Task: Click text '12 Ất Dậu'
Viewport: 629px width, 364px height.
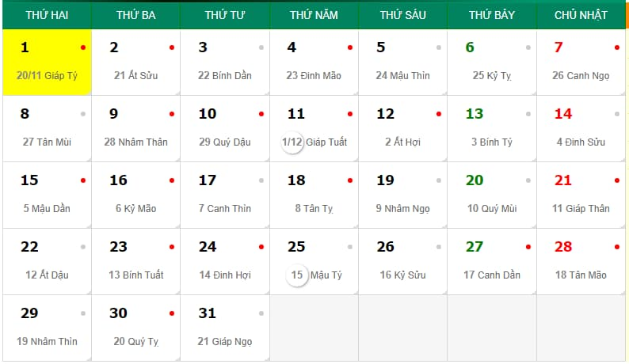Action: coord(47,275)
